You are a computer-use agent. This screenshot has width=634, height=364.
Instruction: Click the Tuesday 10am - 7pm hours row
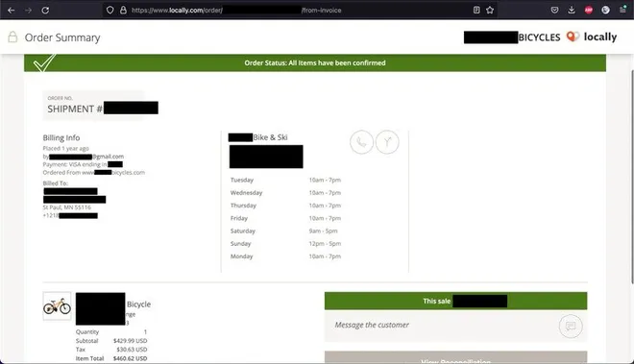pos(285,180)
